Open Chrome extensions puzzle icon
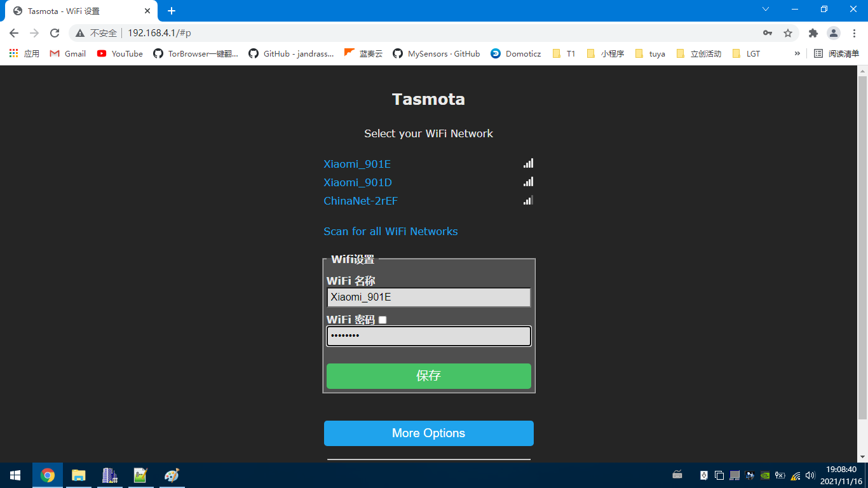 pos(813,33)
